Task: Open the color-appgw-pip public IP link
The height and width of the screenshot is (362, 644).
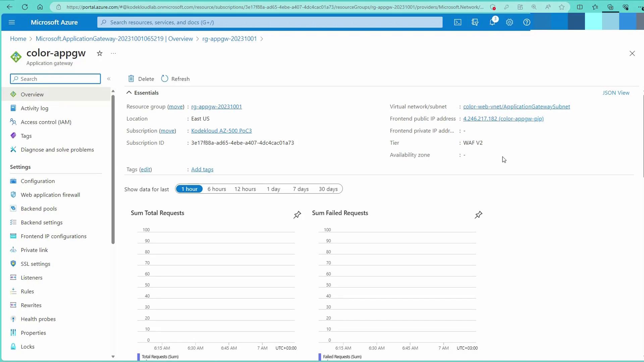Action: (x=503, y=119)
